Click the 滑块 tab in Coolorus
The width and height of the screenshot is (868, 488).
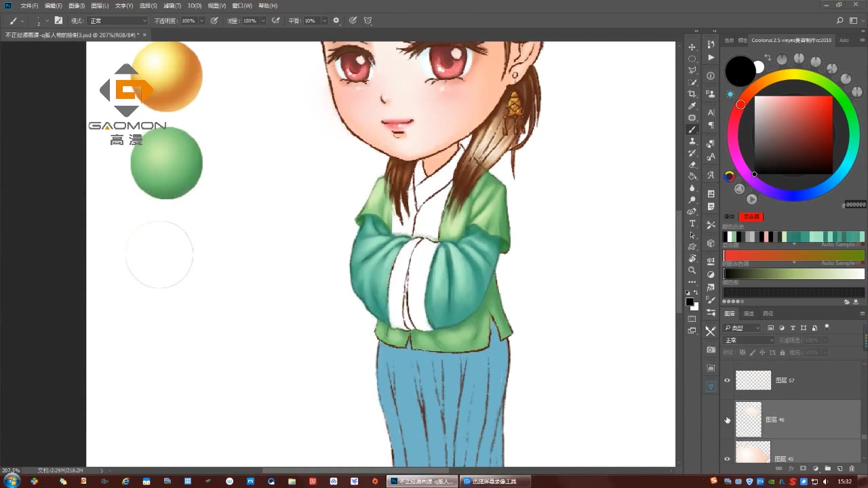[x=729, y=216]
